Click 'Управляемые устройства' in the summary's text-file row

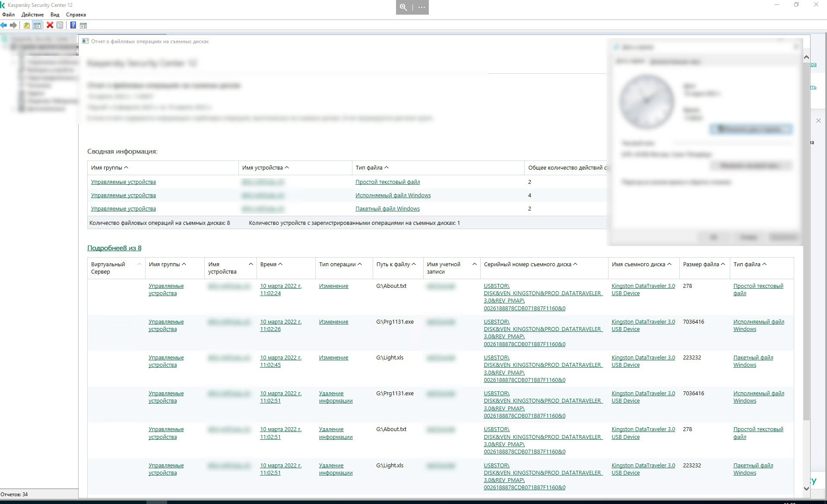(124, 182)
